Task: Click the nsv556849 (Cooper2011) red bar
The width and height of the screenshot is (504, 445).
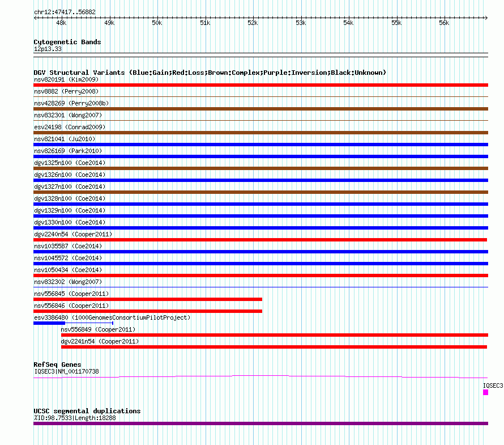Action: (275, 335)
